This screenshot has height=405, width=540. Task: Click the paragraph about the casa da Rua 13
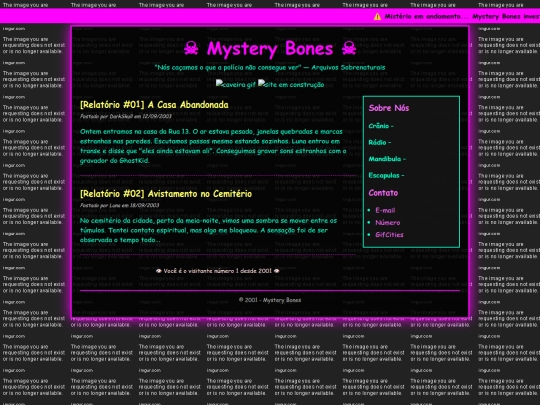pos(213,146)
